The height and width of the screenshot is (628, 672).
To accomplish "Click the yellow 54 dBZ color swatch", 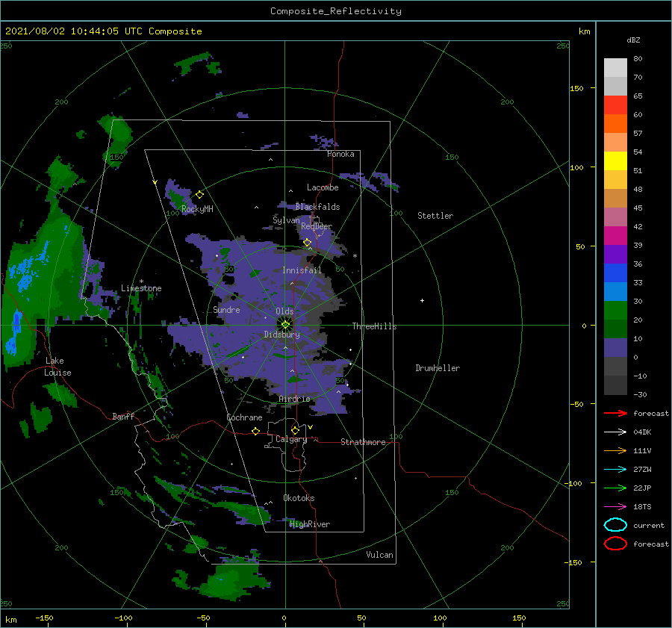I will click(x=615, y=161).
